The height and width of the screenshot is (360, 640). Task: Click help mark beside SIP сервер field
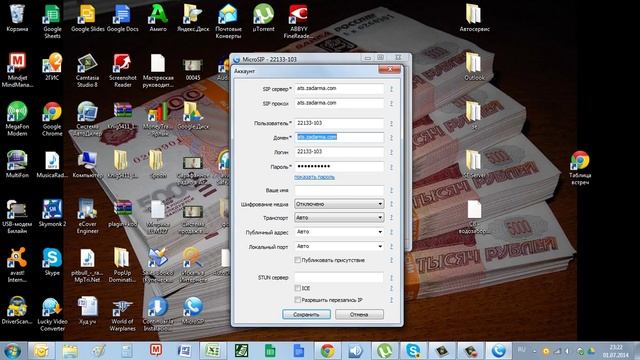coord(391,89)
